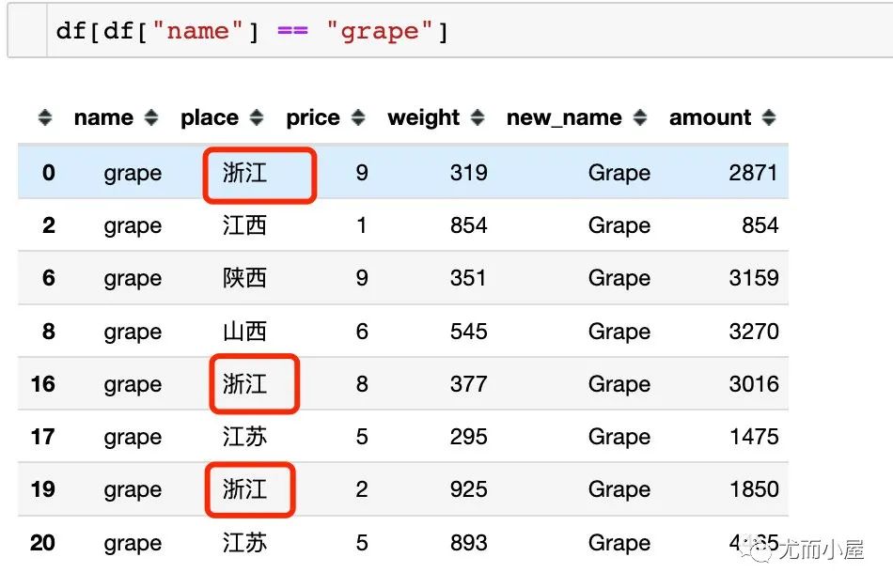The width and height of the screenshot is (893, 588).
Task: Click the price column sort arrows
Action: coord(358,117)
